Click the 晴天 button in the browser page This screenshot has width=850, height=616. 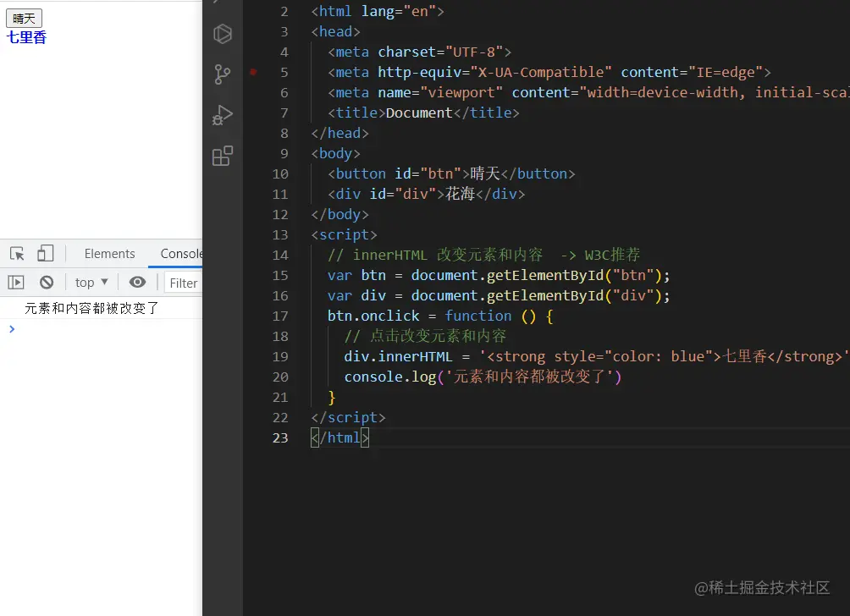coord(24,19)
